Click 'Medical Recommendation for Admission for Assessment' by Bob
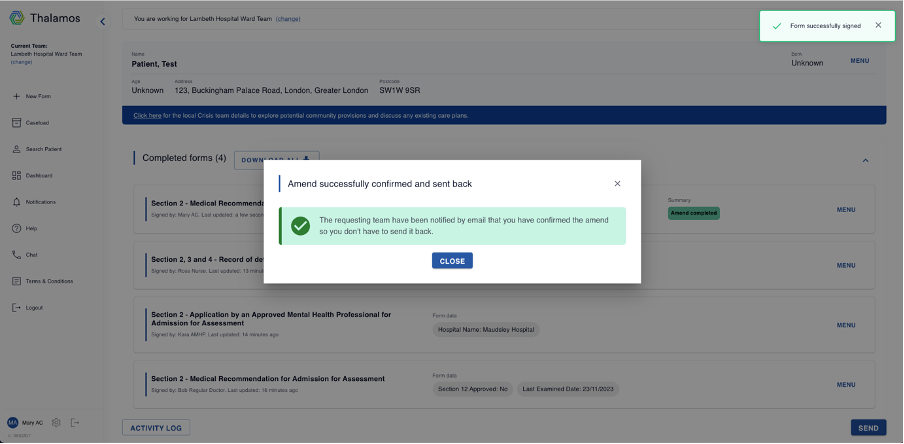Screen dimensions: 904x444 268,379
